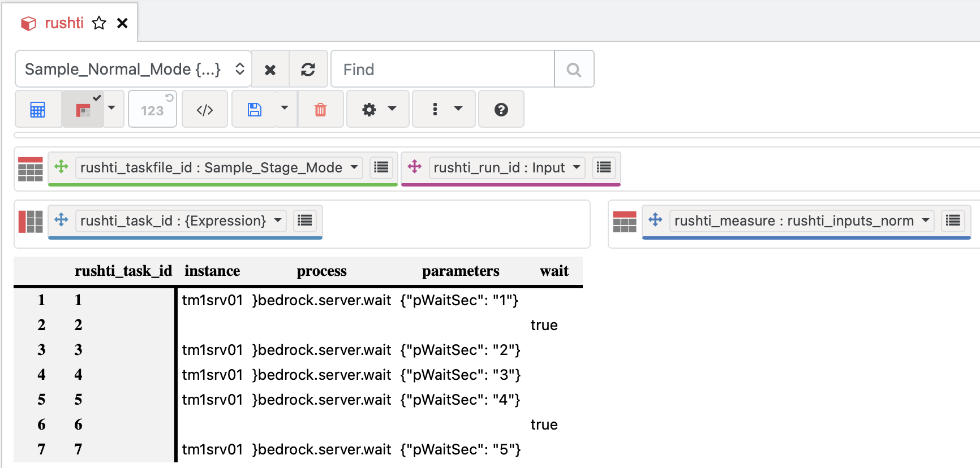Click into the Find text field
Viewport: 980px width, 468px height.
coord(441,70)
